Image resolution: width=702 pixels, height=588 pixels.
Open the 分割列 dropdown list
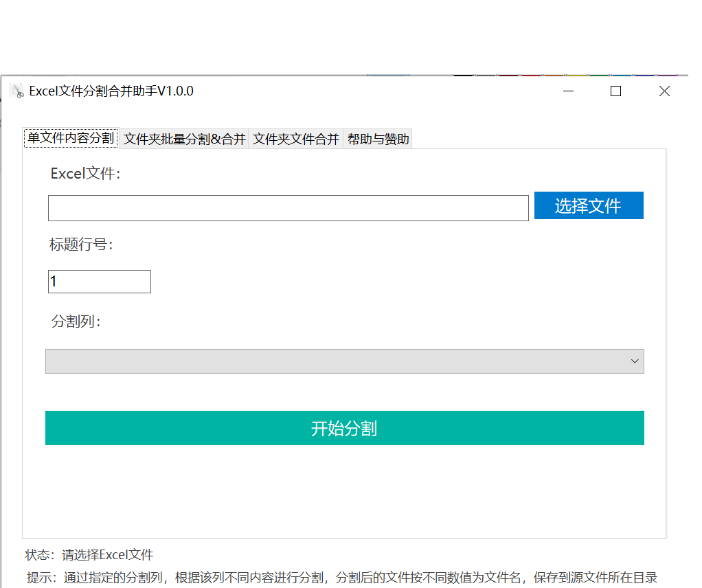click(x=343, y=361)
